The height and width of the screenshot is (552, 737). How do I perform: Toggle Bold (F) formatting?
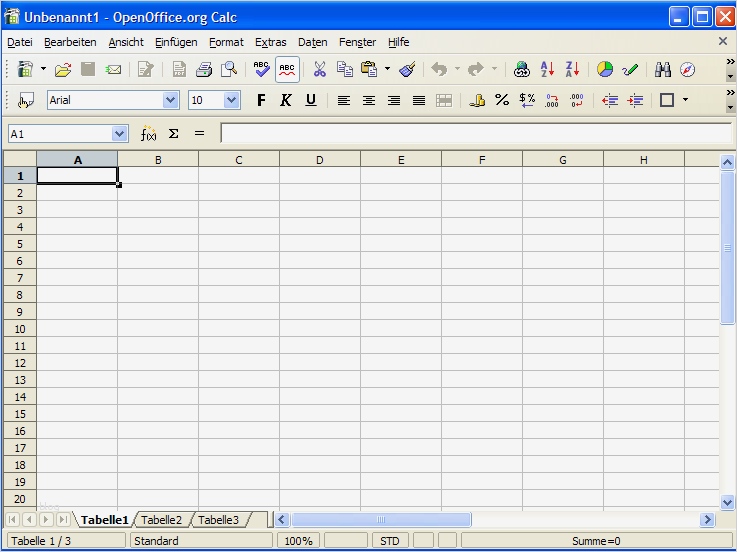pos(261,100)
